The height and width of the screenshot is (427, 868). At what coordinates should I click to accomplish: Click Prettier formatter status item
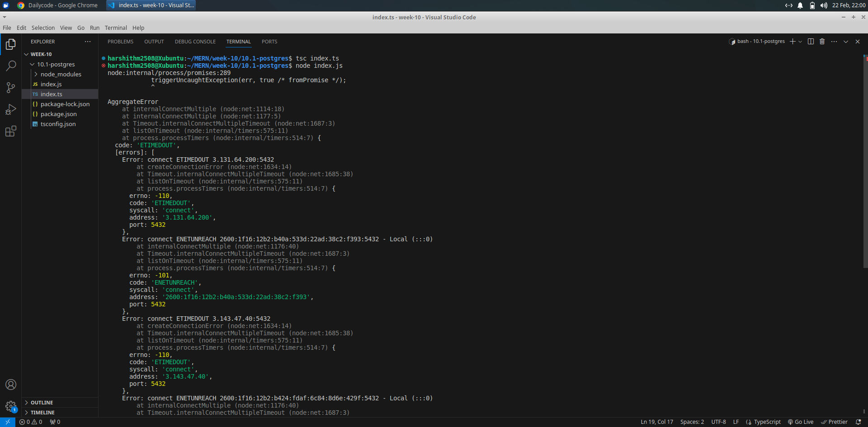pyautogui.click(x=835, y=422)
